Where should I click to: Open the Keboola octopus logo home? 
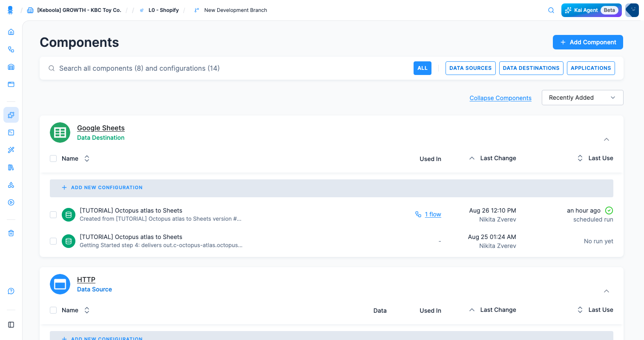(10, 10)
